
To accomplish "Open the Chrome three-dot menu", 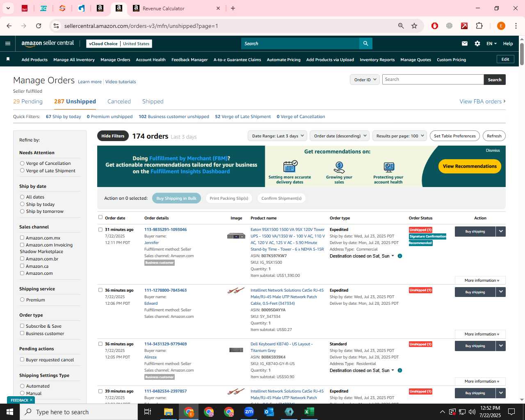I will click(516, 26).
